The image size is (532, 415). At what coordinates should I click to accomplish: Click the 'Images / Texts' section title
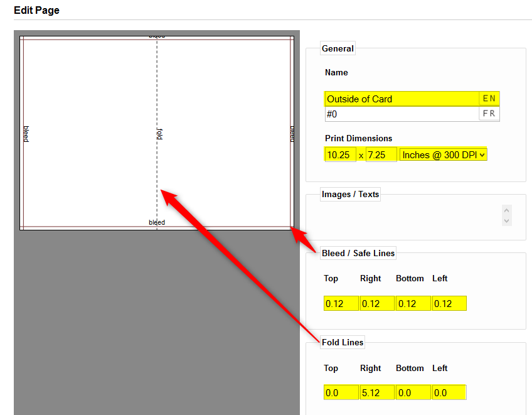[350, 194]
